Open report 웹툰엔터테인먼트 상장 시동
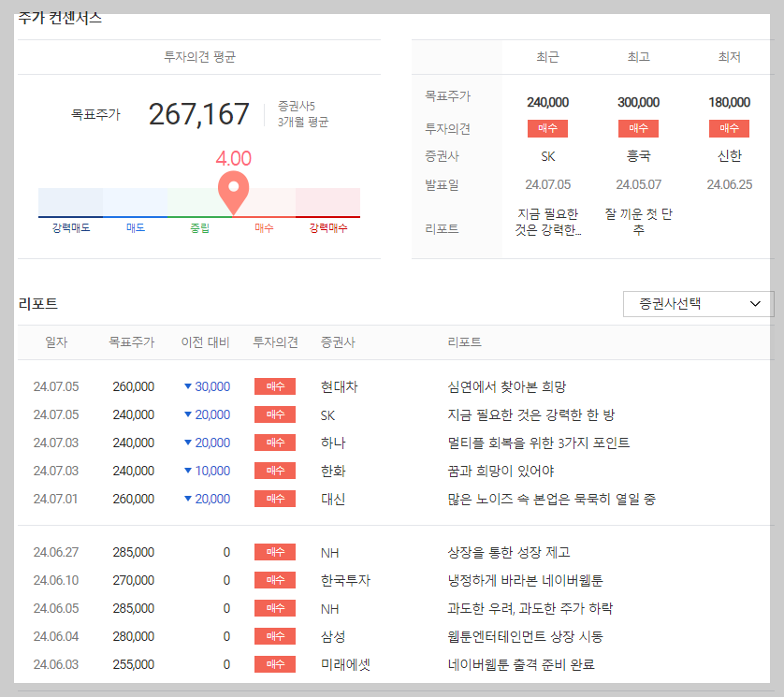The image size is (784, 697). click(525, 636)
